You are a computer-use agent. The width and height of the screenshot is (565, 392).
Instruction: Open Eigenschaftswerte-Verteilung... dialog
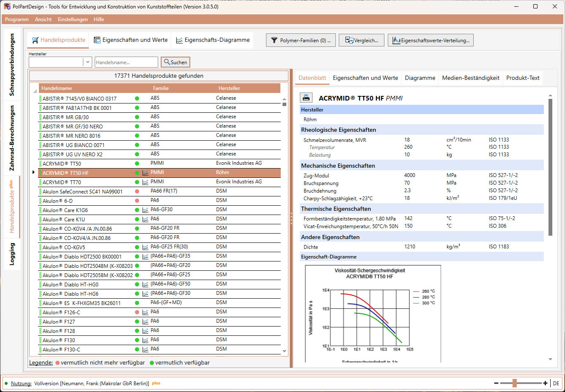coord(431,40)
